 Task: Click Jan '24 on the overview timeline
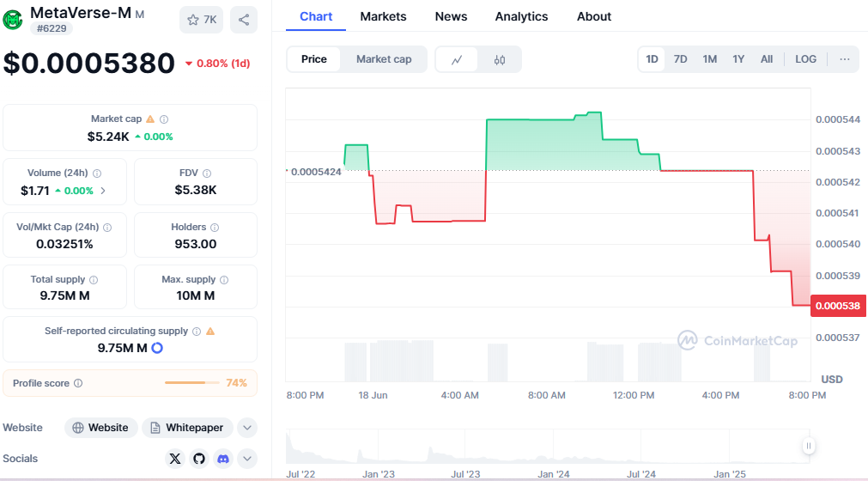point(554,474)
